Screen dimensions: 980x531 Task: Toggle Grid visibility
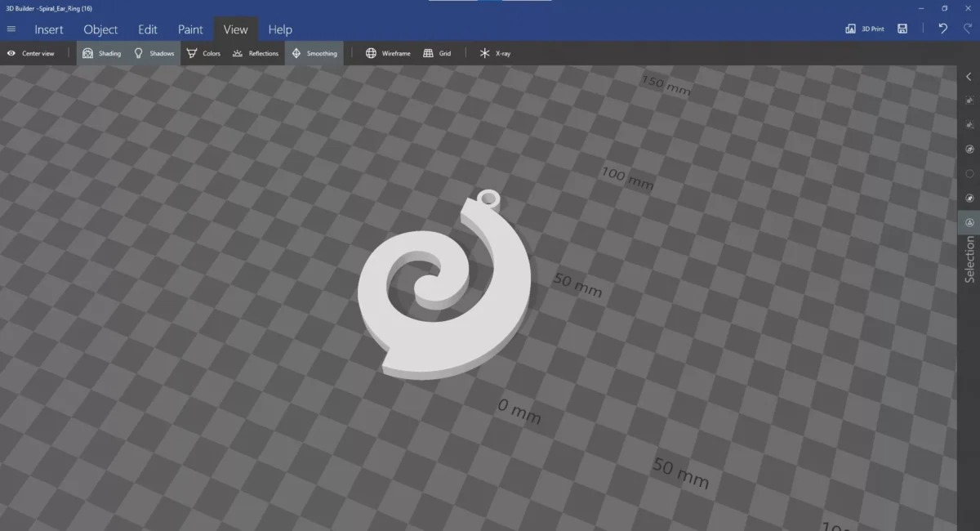pyautogui.click(x=437, y=53)
